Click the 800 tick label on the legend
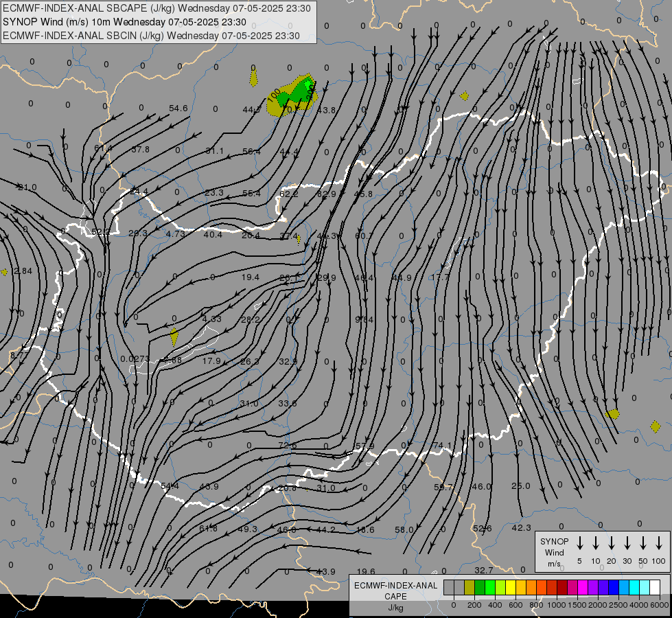The image size is (672, 618). pos(536,605)
